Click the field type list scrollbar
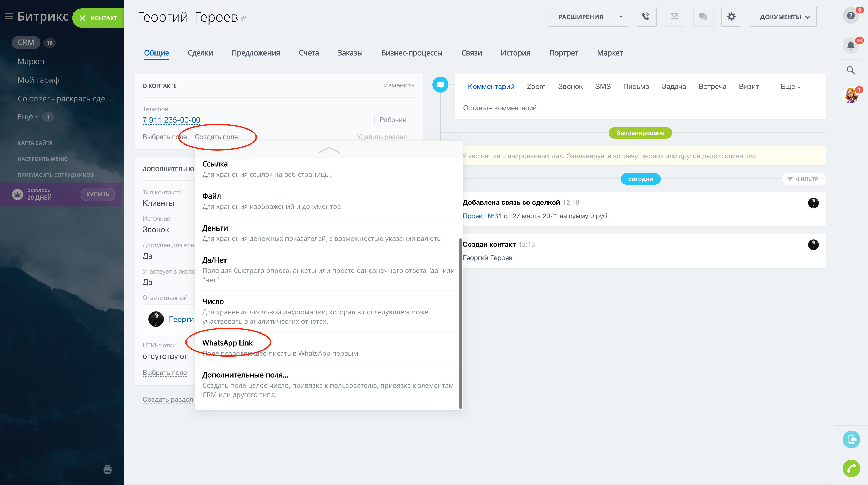 pyautogui.click(x=460, y=323)
